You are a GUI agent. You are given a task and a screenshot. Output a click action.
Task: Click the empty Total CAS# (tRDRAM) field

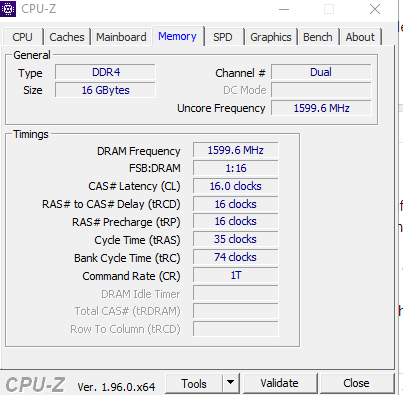[236, 311]
